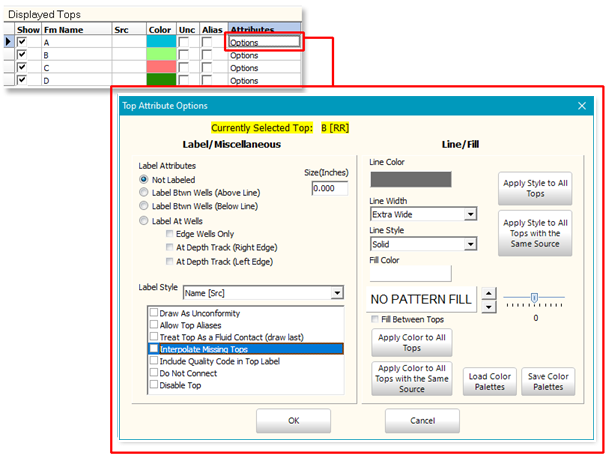
Task: Enable Fill Between Tops checkbox
Action: [x=374, y=319]
